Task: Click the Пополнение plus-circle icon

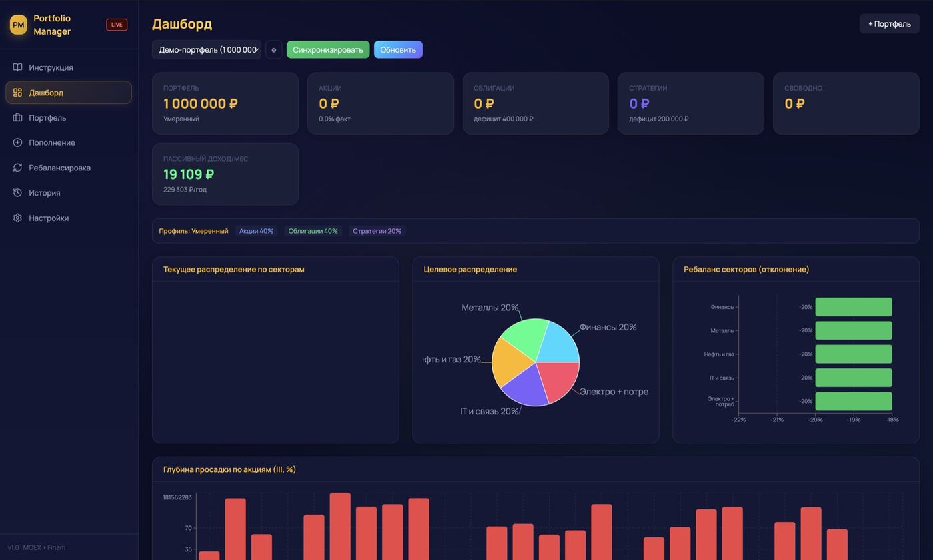Action: 17,142
